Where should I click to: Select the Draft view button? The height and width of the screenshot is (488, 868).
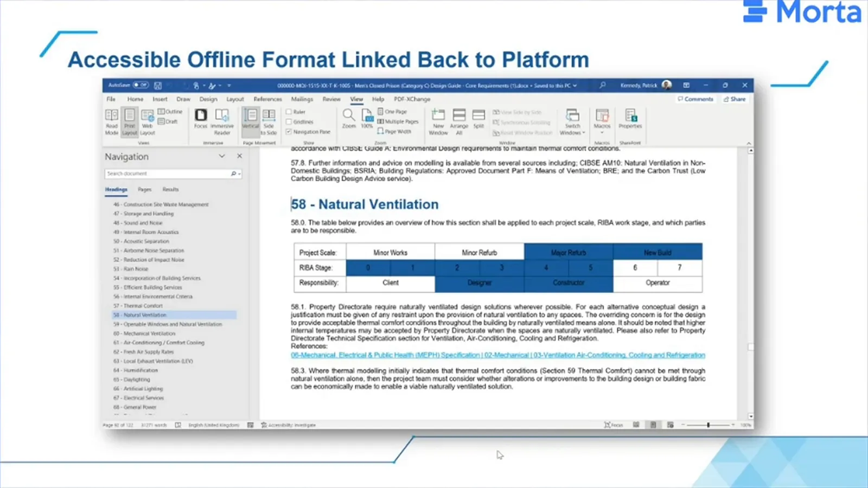pos(168,121)
